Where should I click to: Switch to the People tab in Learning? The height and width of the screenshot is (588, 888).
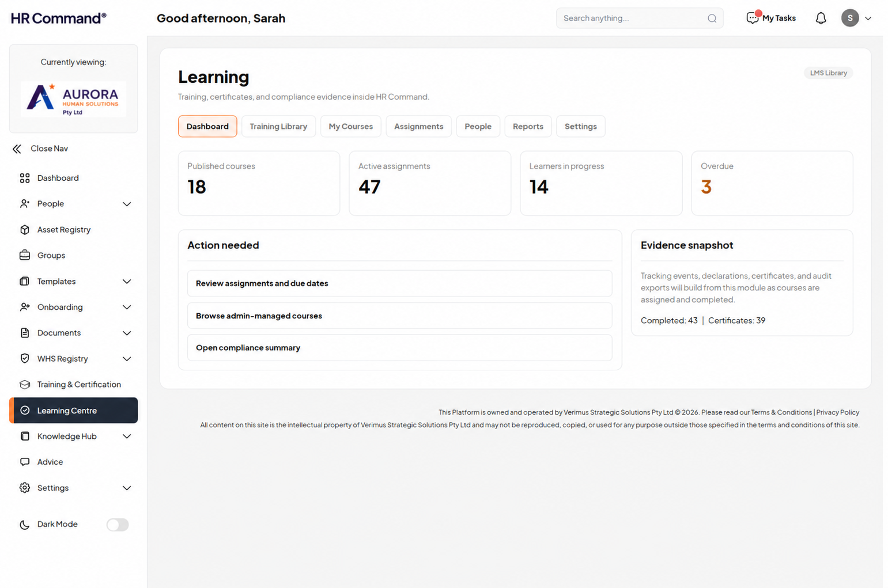click(x=478, y=126)
